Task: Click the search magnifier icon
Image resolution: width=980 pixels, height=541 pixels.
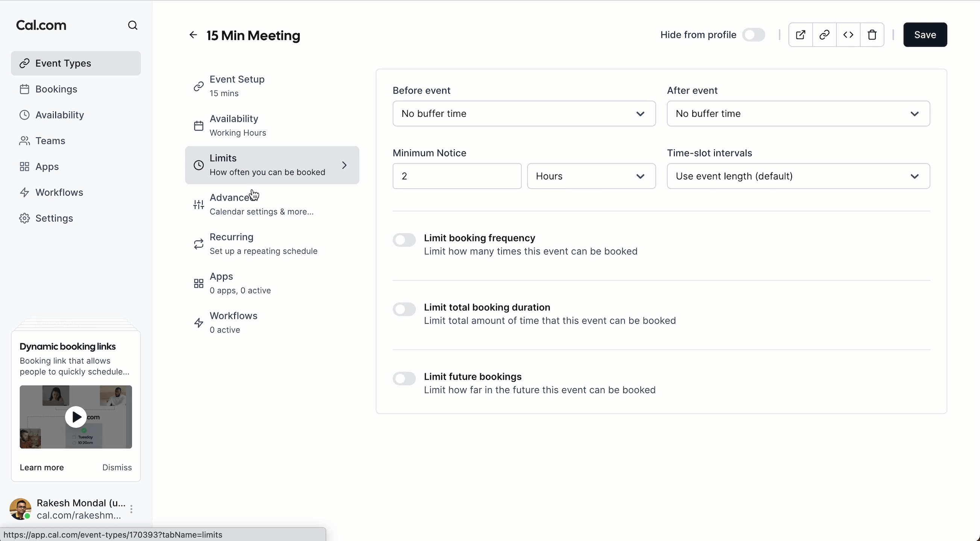Action: (132, 26)
